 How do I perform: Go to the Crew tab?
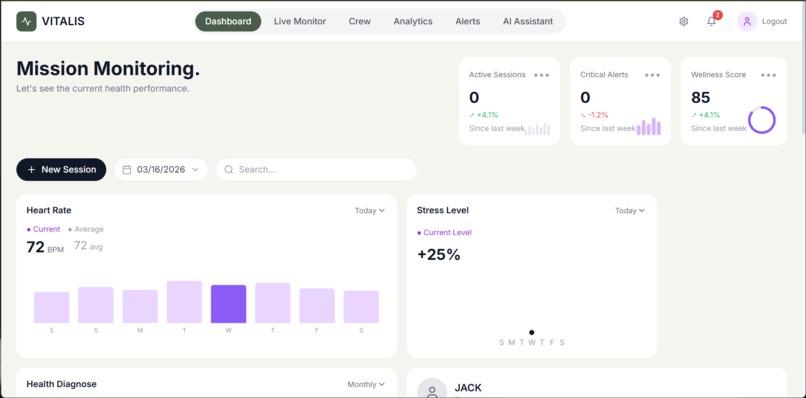click(x=359, y=22)
